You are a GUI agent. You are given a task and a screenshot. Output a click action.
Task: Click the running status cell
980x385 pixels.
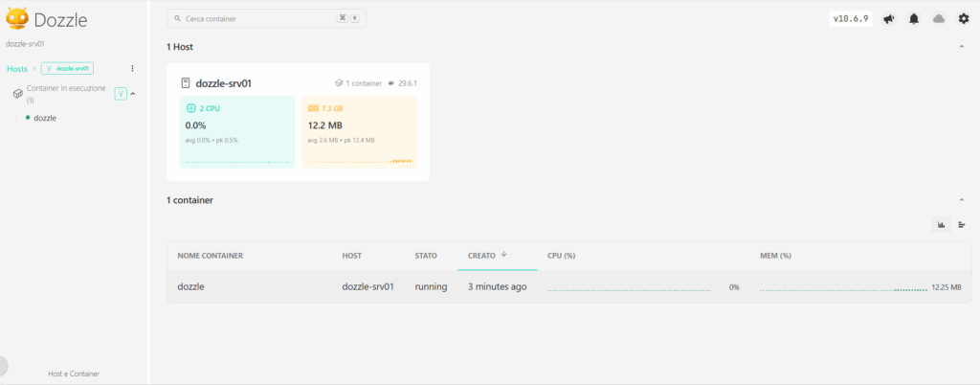click(432, 287)
